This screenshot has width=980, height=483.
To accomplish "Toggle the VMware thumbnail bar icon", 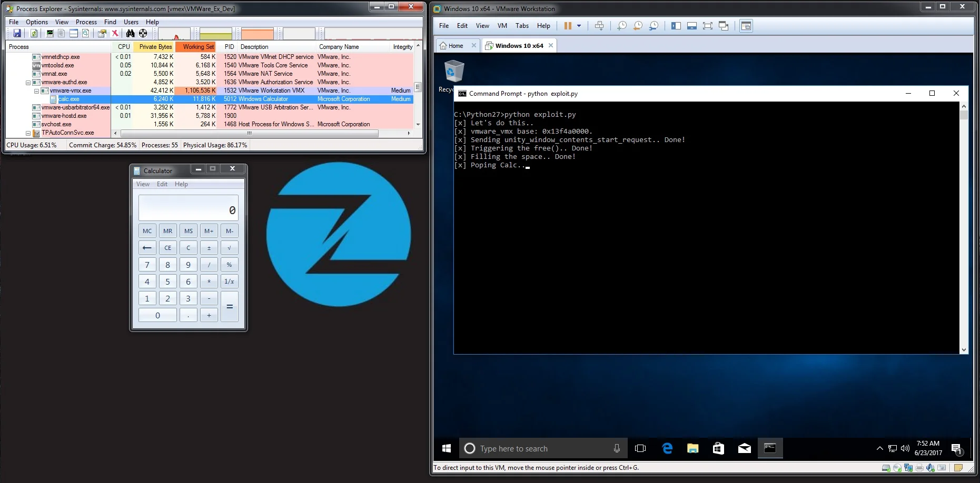I will tap(692, 26).
